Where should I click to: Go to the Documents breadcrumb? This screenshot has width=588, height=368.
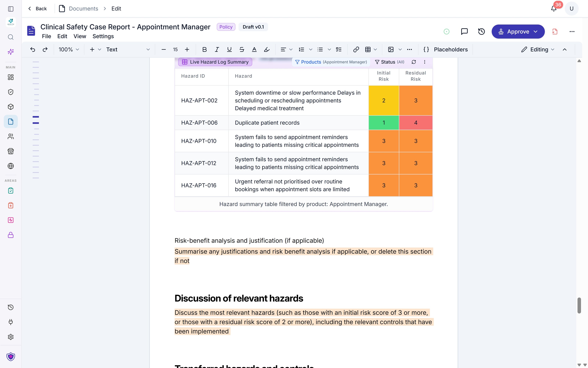click(x=83, y=8)
